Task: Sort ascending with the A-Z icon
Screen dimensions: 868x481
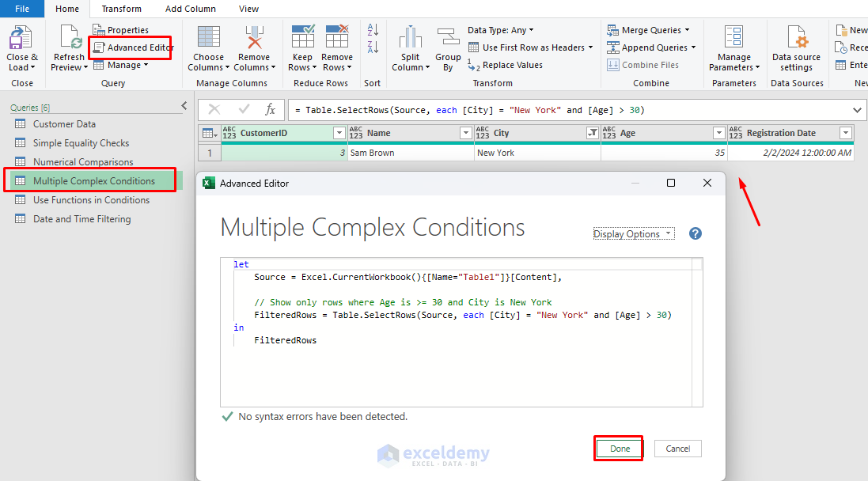Action: (x=373, y=30)
